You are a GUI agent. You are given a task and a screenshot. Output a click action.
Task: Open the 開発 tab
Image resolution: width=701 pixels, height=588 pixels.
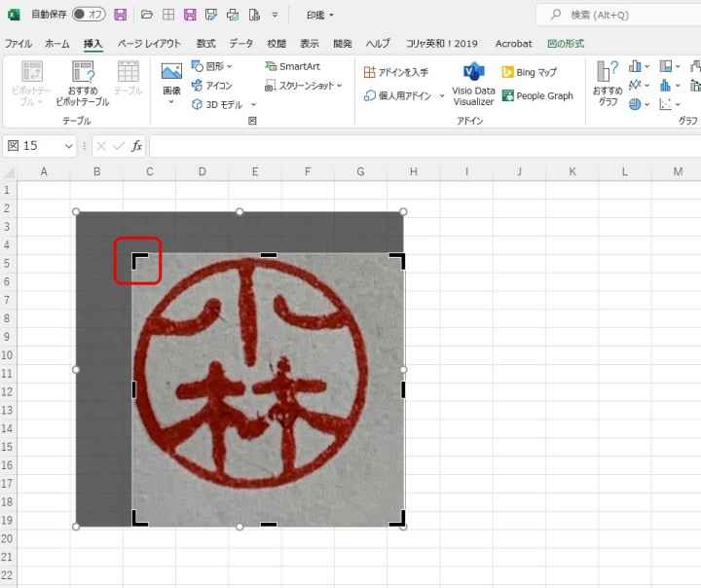tap(343, 44)
